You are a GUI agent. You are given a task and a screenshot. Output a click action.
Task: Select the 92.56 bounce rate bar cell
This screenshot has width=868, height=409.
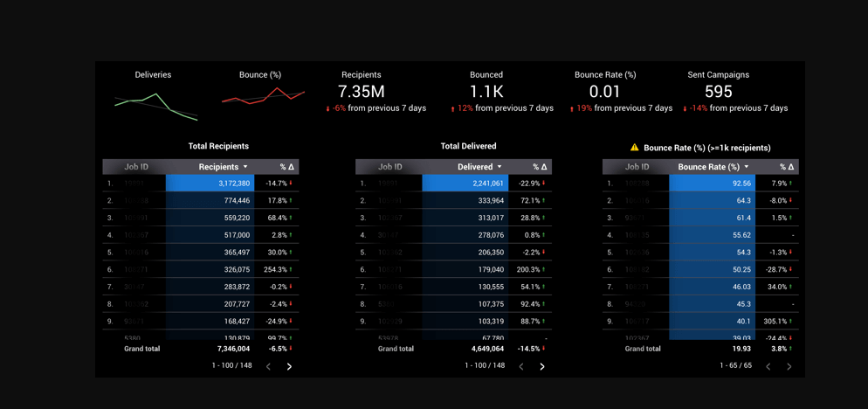pyautogui.click(x=712, y=184)
